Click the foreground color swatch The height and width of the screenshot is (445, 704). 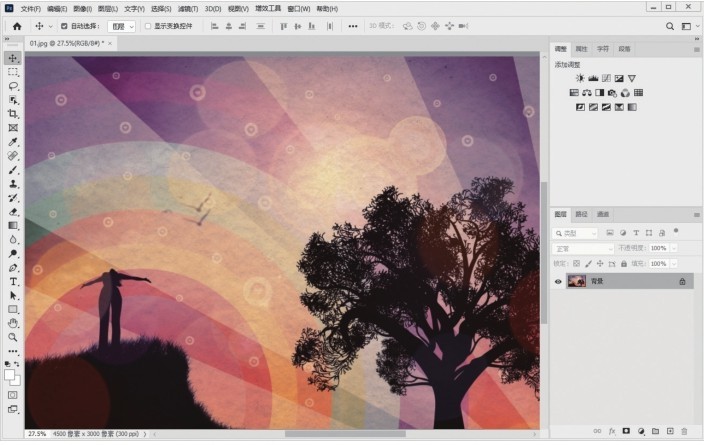click(x=9, y=375)
